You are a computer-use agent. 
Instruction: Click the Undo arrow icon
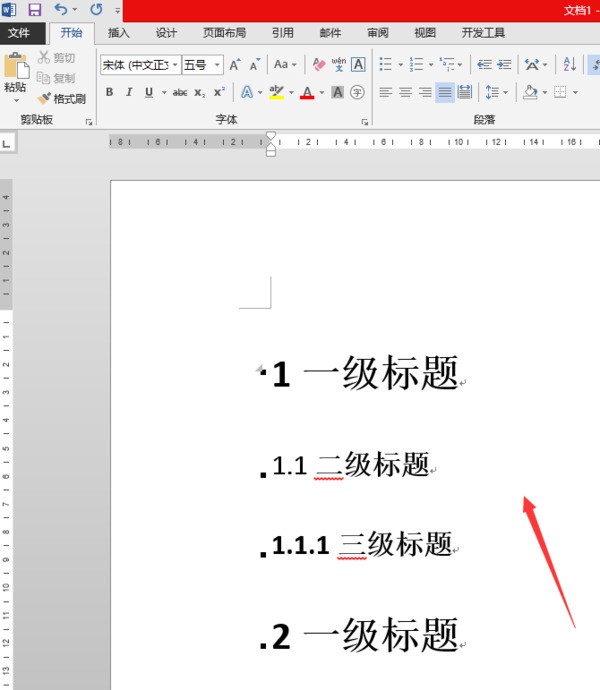pyautogui.click(x=61, y=10)
